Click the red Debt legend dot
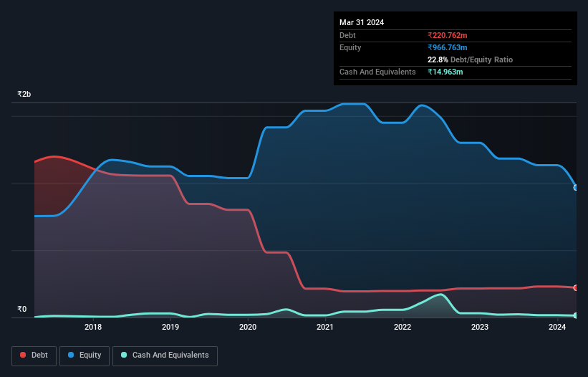 (x=23, y=355)
